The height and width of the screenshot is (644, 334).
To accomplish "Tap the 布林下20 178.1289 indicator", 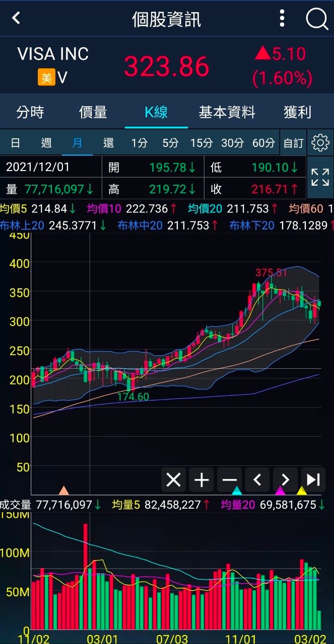I will click(x=281, y=225).
